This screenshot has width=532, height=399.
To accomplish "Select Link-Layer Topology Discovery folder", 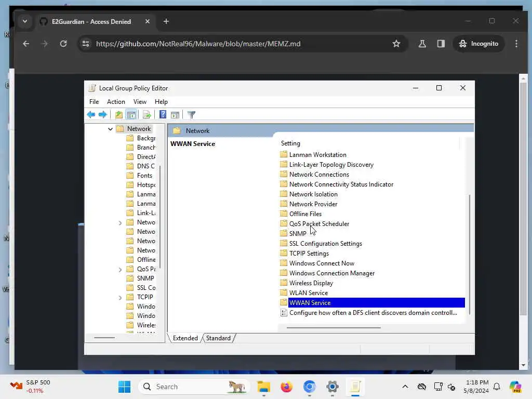I will click(331, 165).
